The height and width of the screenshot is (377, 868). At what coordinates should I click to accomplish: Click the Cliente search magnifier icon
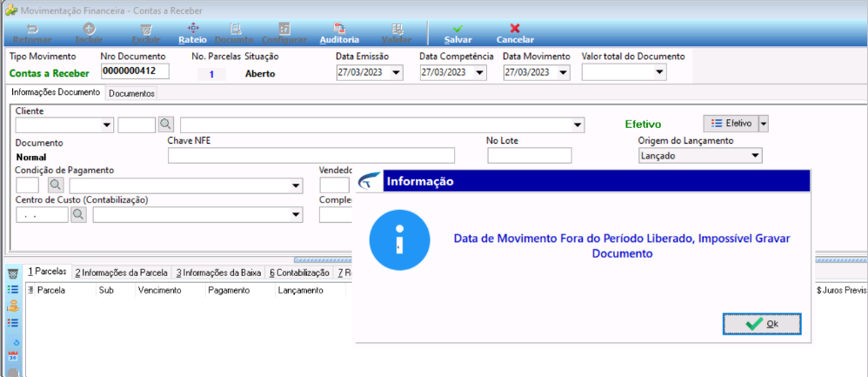(166, 125)
